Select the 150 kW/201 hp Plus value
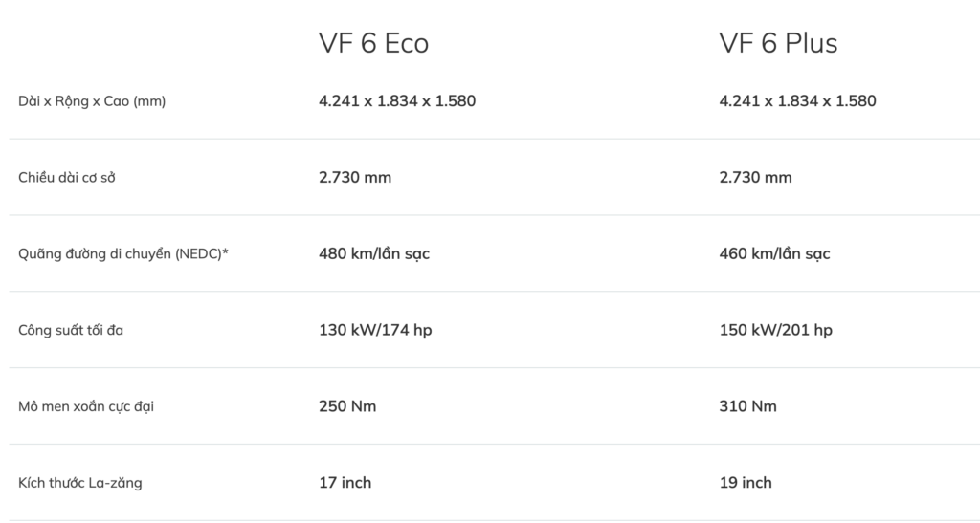The image size is (980, 523). pos(775,330)
